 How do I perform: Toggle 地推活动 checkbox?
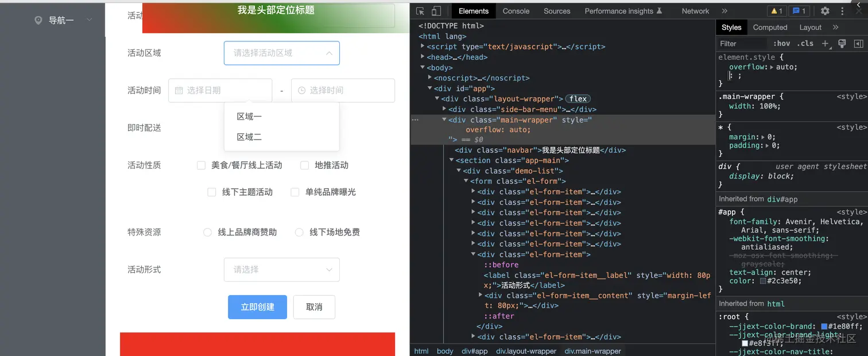305,165
